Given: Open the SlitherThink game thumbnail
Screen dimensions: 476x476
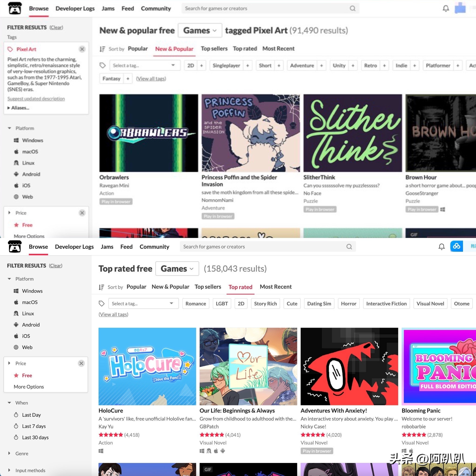Looking at the screenshot, I should pos(353,133).
